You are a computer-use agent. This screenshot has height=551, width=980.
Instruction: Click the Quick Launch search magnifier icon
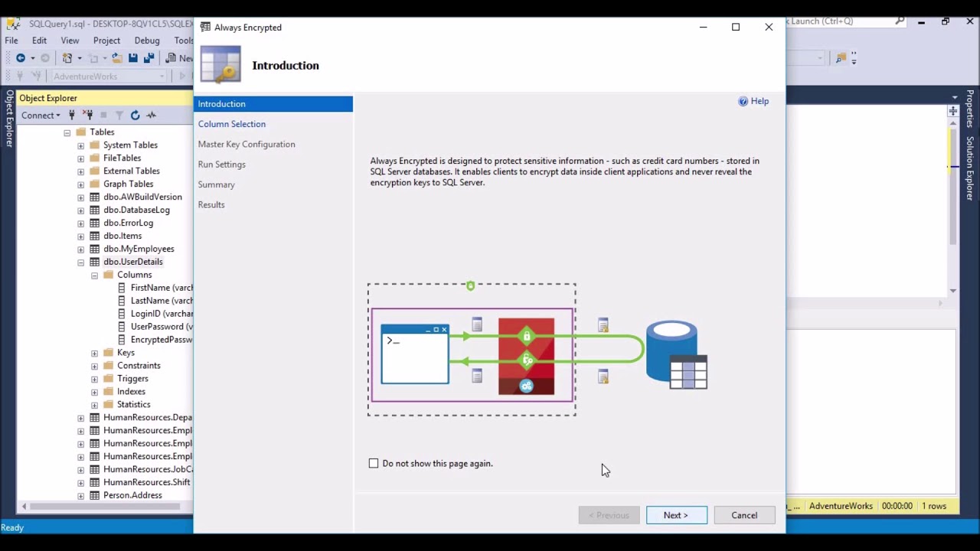point(900,21)
